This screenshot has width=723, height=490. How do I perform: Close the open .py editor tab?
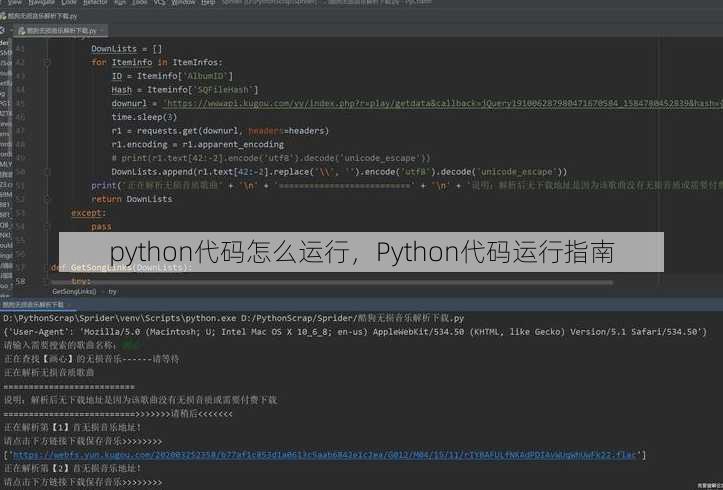[x=102, y=31]
